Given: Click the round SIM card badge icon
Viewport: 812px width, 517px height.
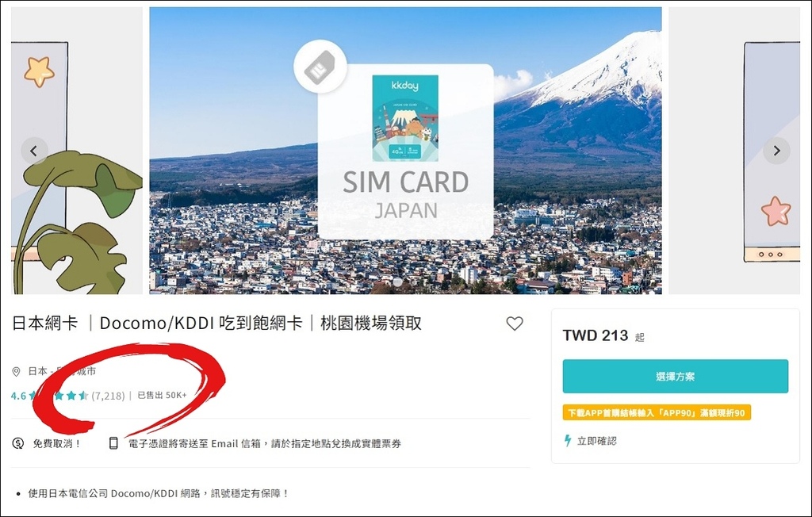Looking at the screenshot, I should pos(320,67).
